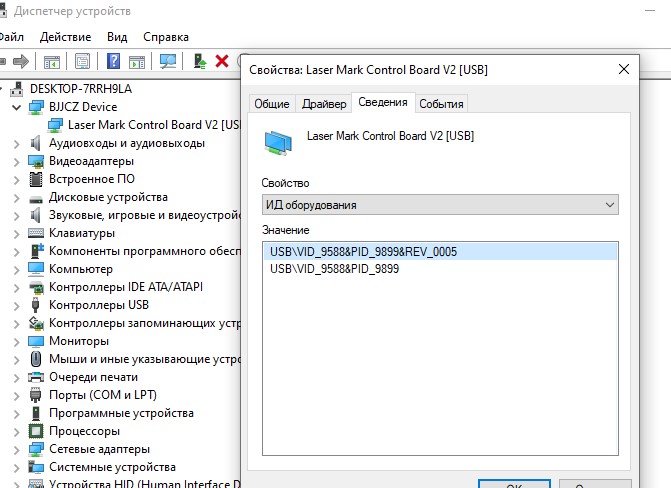The height and width of the screenshot is (488, 671).
Task: Click the Встроенное ПО firmware chip icon
Action: pos(36,179)
